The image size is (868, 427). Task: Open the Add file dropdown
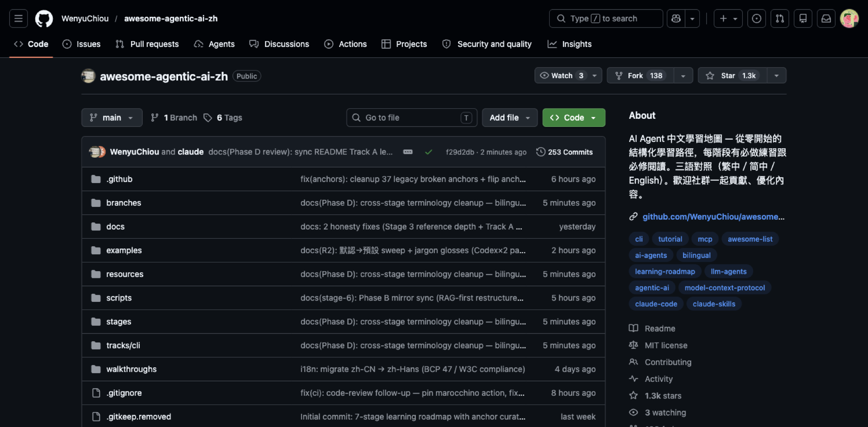pos(509,117)
